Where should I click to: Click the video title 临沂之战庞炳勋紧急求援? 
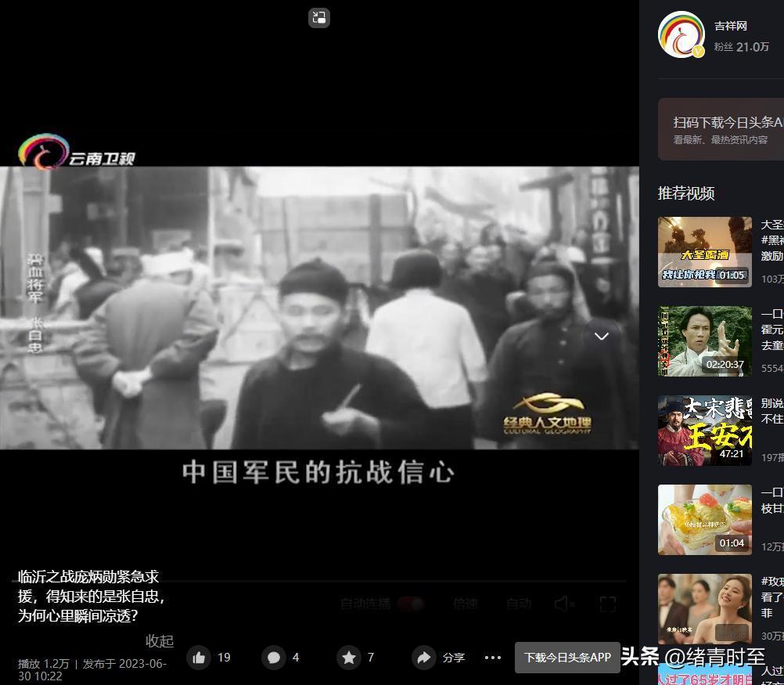click(x=92, y=596)
